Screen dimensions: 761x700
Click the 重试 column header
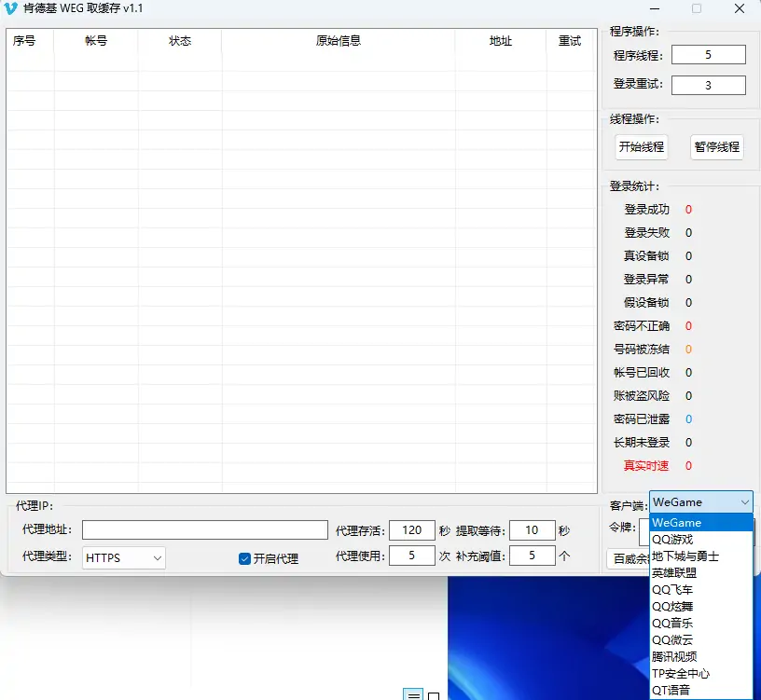click(x=570, y=41)
